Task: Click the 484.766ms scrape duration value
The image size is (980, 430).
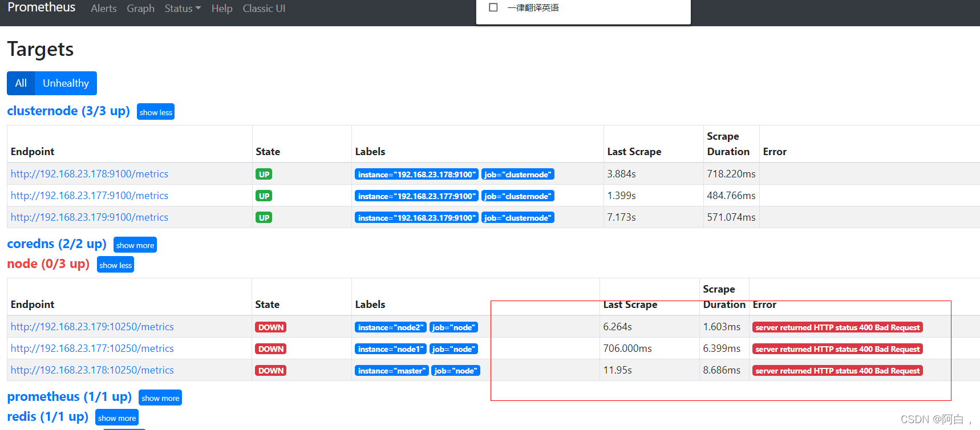Action: [x=731, y=196]
